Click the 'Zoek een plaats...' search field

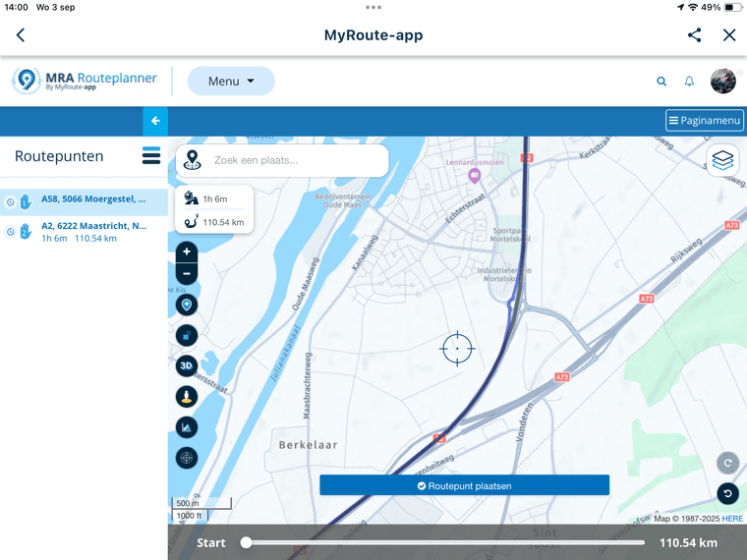(x=282, y=160)
